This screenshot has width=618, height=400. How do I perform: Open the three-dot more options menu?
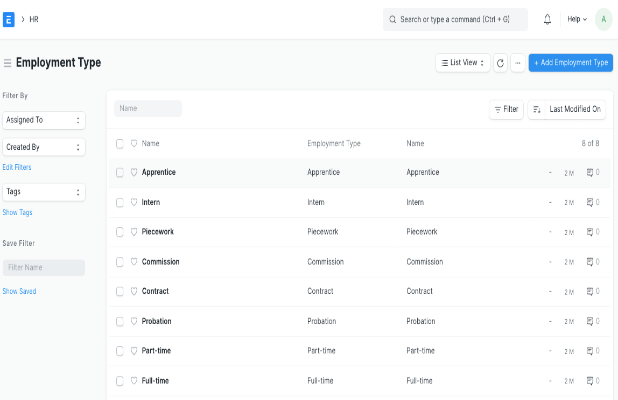point(517,62)
